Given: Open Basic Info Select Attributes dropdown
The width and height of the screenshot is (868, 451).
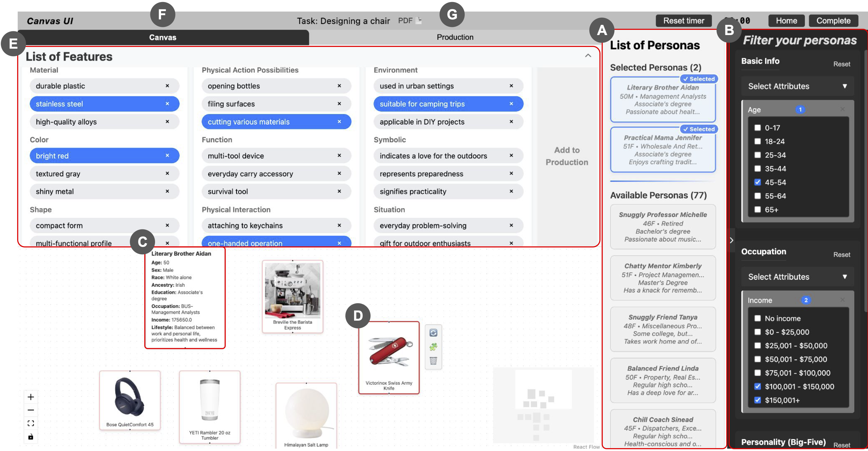Looking at the screenshot, I should pos(797,86).
